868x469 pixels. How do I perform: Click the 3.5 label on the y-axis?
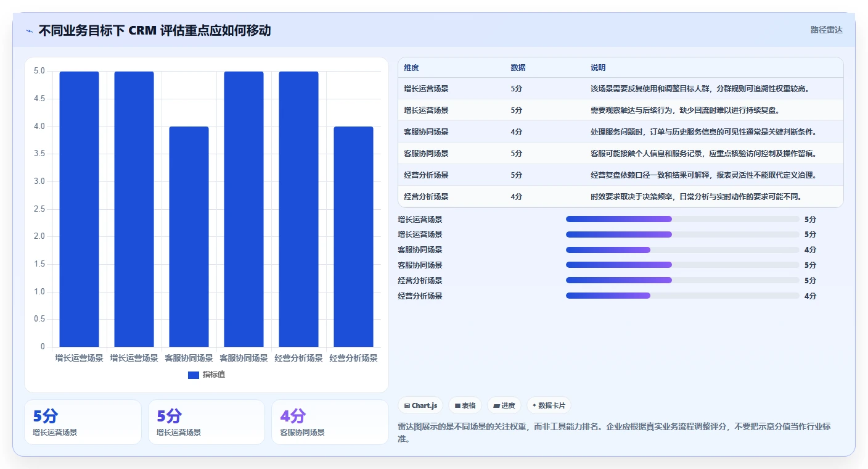tap(39, 154)
